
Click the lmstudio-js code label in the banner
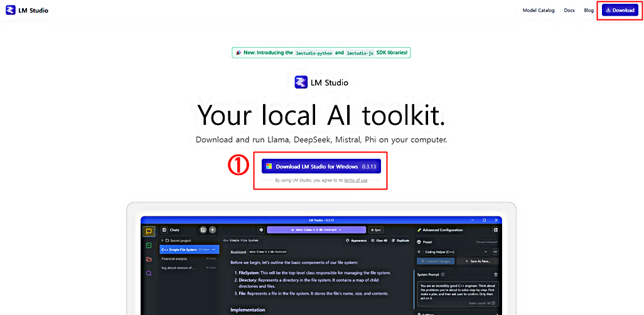(360, 53)
